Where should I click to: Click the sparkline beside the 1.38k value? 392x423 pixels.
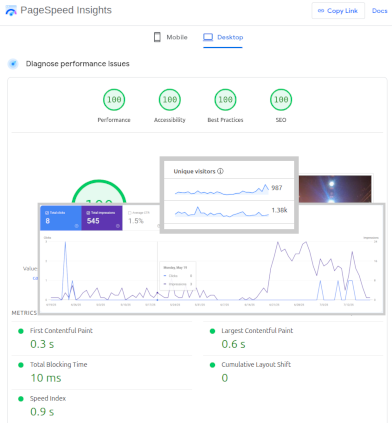click(222, 212)
